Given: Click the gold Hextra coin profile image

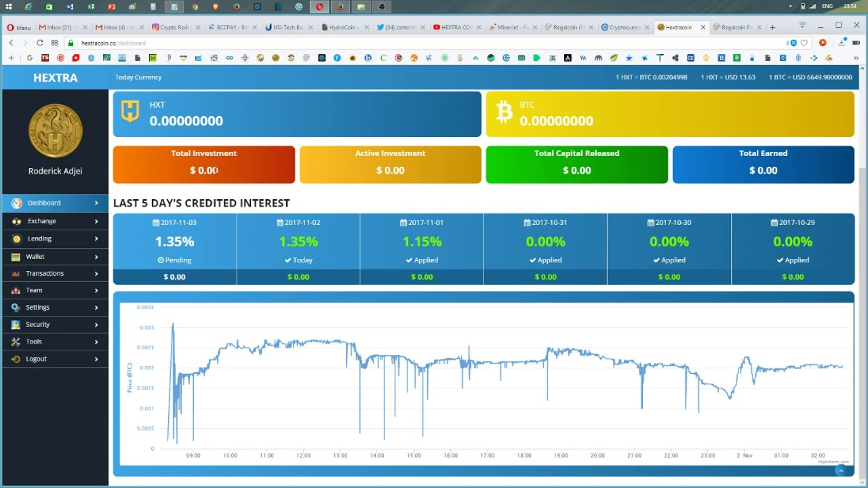Looking at the screenshot, I should 56,131.
